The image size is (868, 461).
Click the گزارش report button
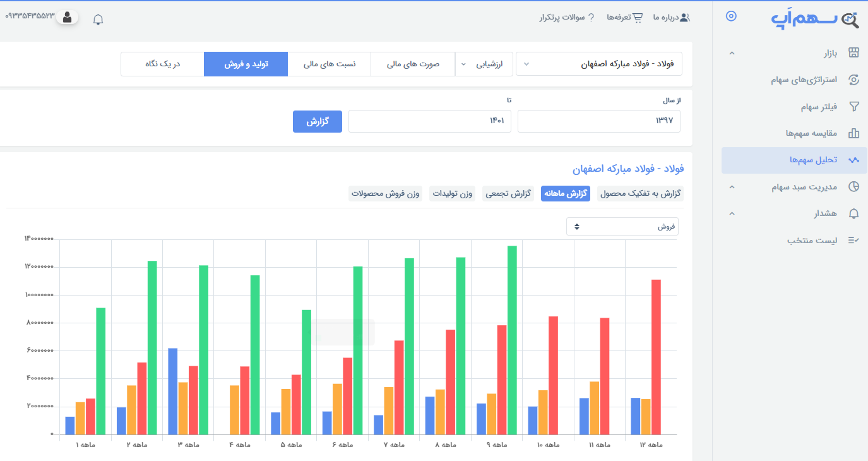tap(317, 121)
